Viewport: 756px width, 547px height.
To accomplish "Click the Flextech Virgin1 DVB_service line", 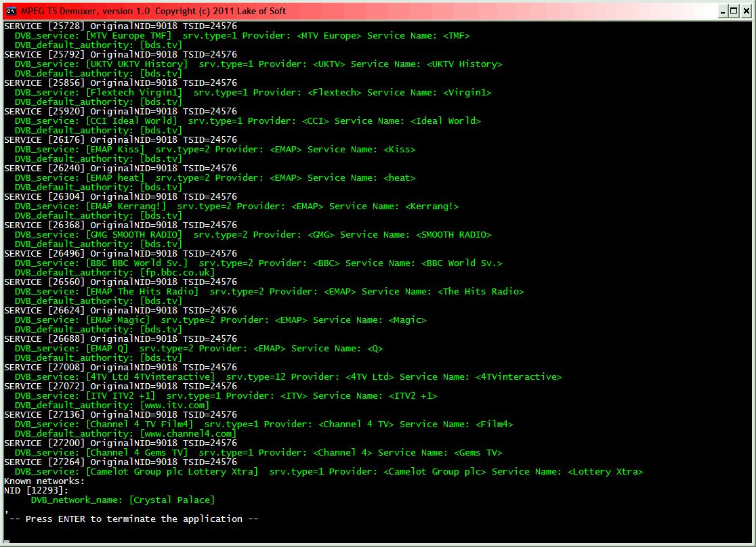I will (253, 93).
